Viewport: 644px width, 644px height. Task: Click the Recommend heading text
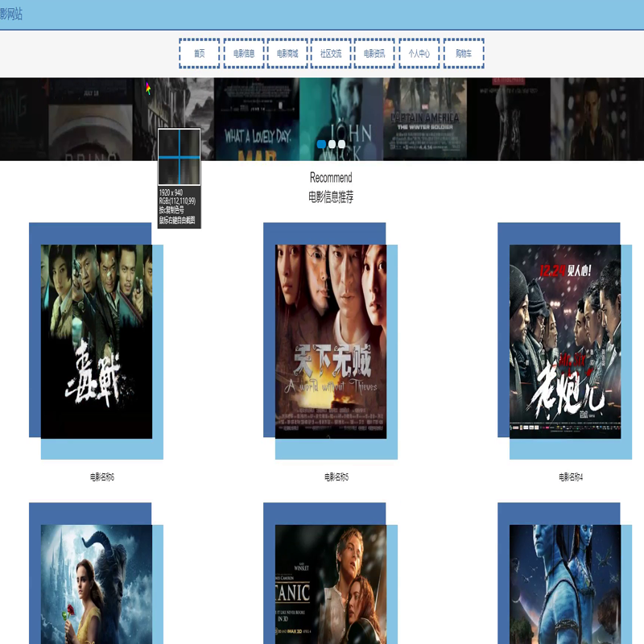click(331, 178)
